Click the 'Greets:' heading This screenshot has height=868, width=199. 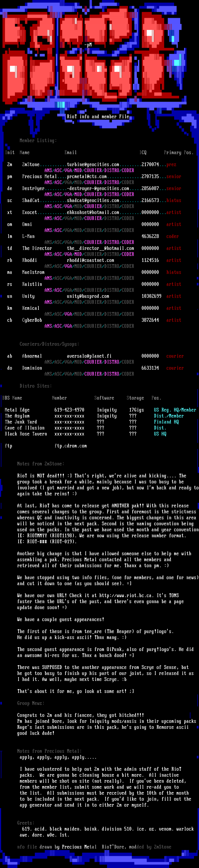25,823
